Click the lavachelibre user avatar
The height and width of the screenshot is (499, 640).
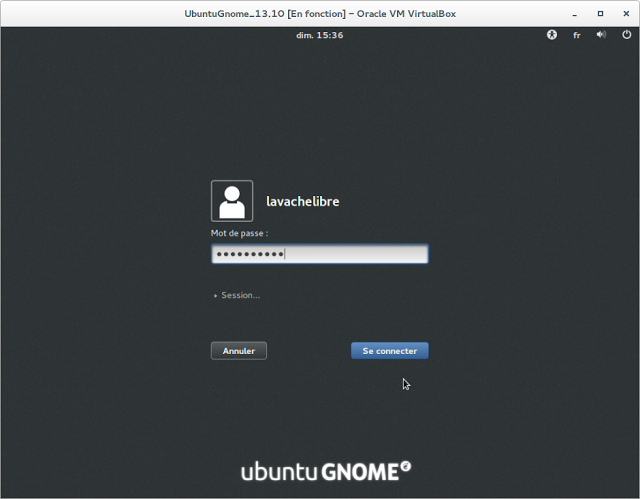(x=232, y=201)
